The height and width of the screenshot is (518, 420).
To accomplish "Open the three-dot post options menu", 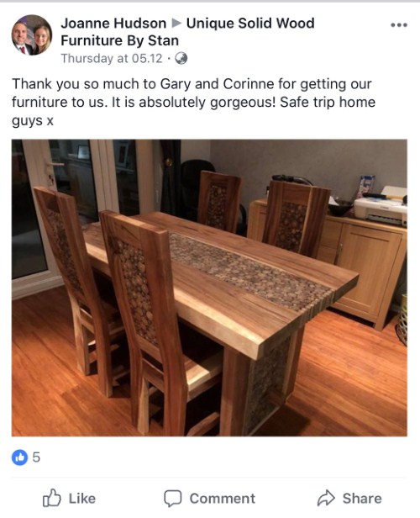I will tap(398, 25).
